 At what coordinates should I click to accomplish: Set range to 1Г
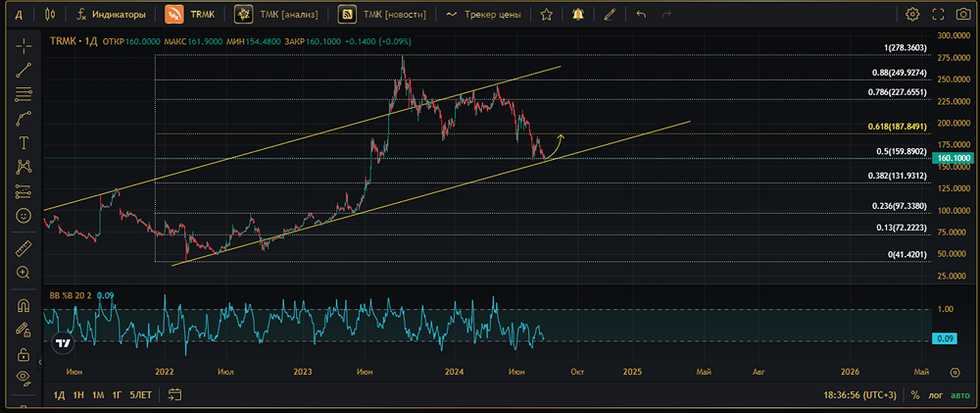[x=117, y=395]
